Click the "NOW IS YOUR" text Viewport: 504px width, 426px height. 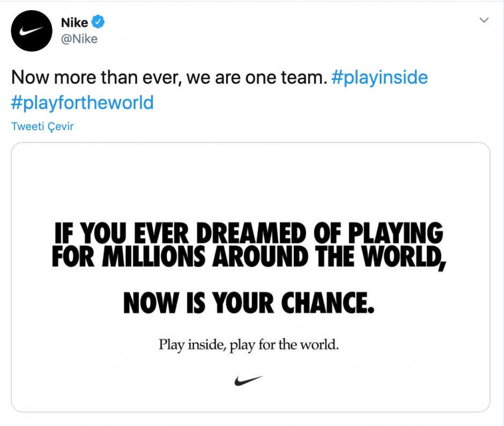pos(198,304)
